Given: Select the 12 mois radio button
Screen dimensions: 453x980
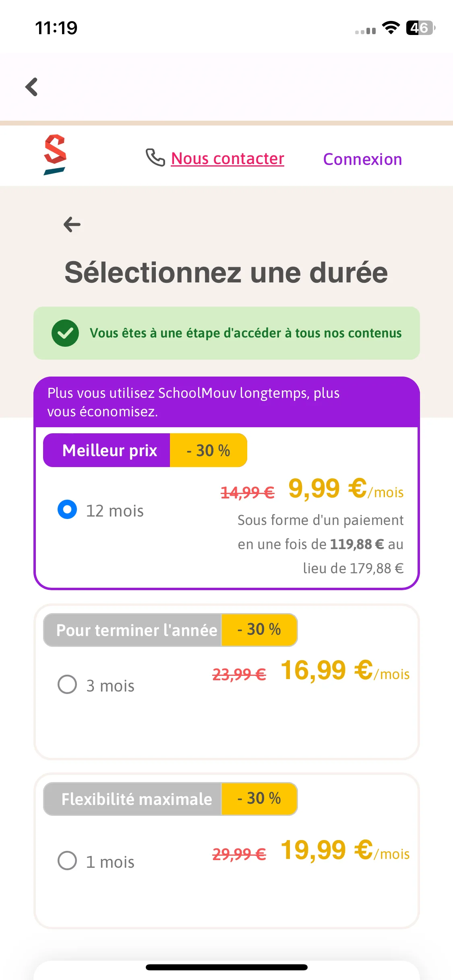Looking at the screenshot, I should click(x=67, y=509).
